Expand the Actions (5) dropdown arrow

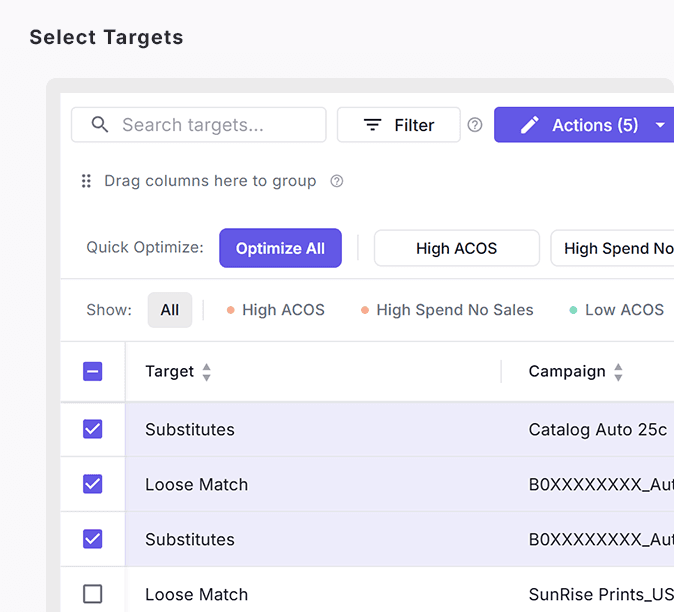[x=660, y=125]
